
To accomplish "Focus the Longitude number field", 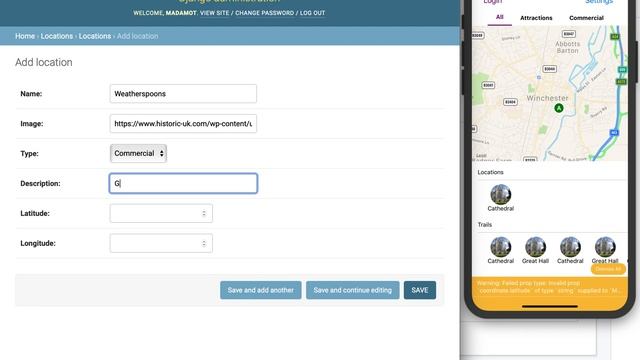I will point(161,243).
